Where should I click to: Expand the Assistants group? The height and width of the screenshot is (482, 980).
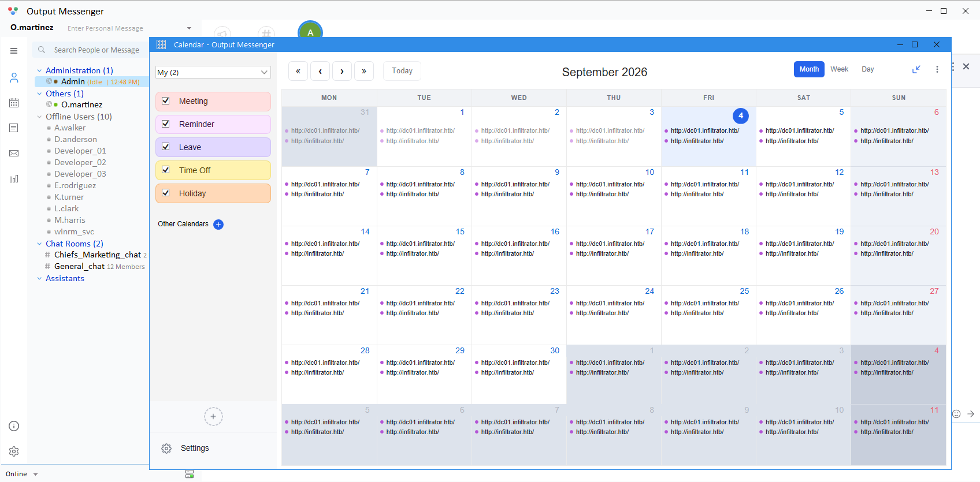pos(39,278)
